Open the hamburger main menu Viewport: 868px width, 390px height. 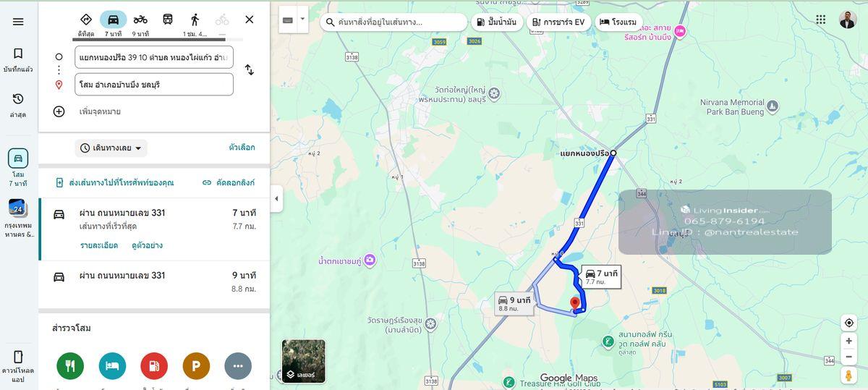[x=18, y=22]
